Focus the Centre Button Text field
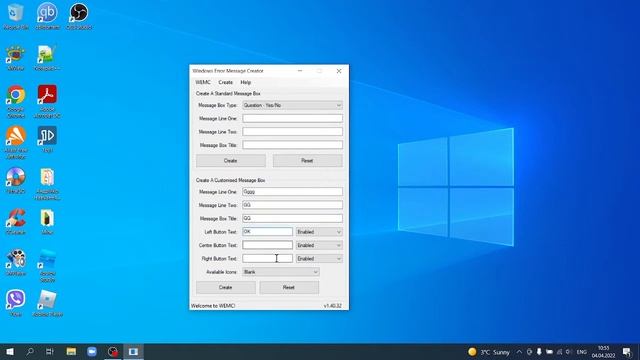This screenshot has height=360, width=640. click(267, 245)
